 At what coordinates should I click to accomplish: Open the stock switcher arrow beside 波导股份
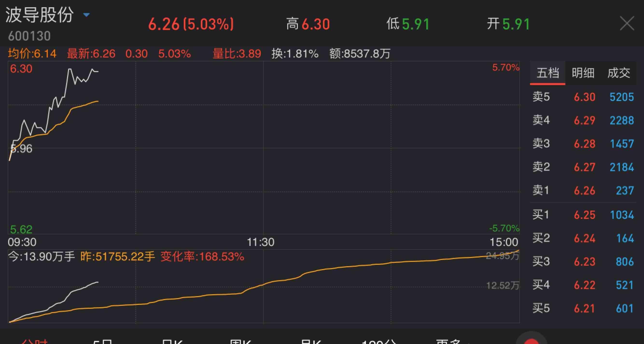pyautogui.click(x=86, y=15)
